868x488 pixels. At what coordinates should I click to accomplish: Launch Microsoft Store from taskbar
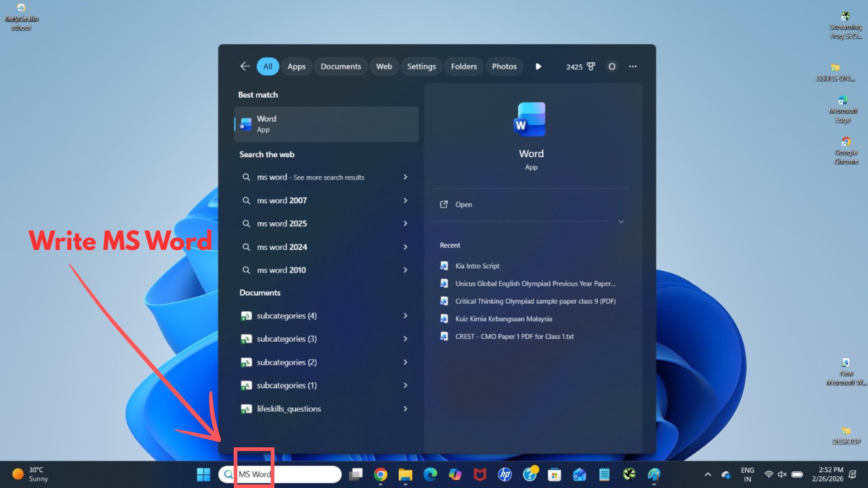click(554, 474)
